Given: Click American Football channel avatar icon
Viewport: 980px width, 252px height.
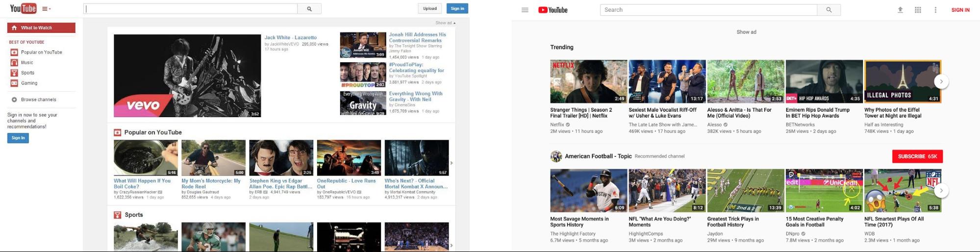Looking at the screenshot, I should [x=556, y=156].
